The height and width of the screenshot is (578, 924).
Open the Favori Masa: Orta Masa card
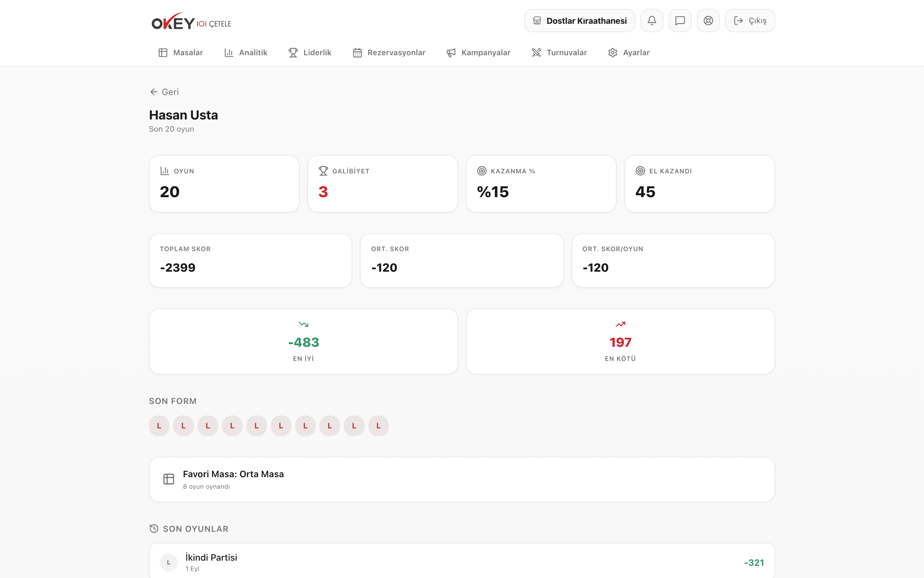click(462, 479)
